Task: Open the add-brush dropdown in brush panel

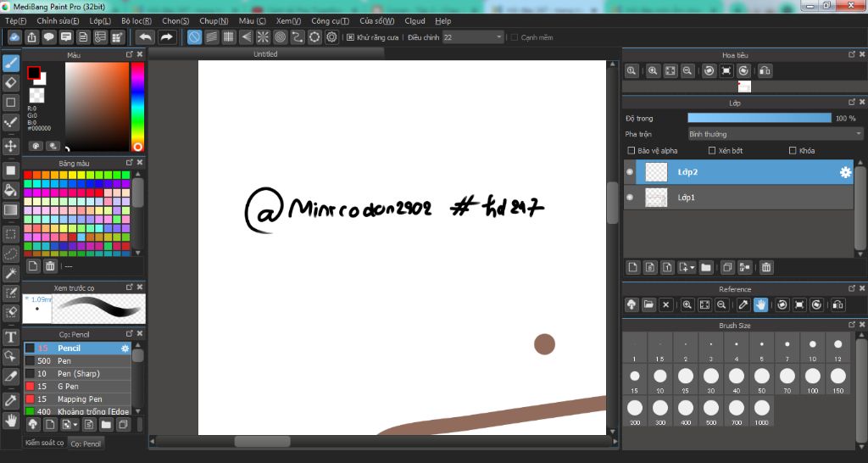Action: click(x=75, y=425)
